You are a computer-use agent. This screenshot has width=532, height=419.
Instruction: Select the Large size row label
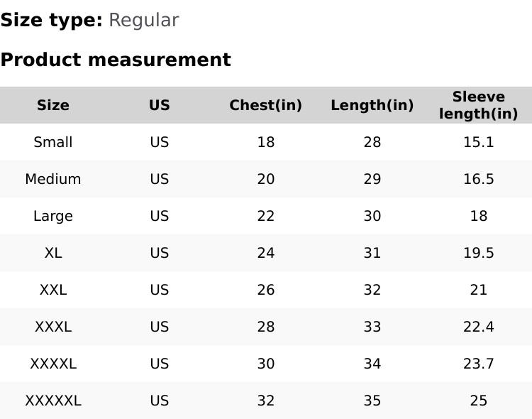click(53, 216)
